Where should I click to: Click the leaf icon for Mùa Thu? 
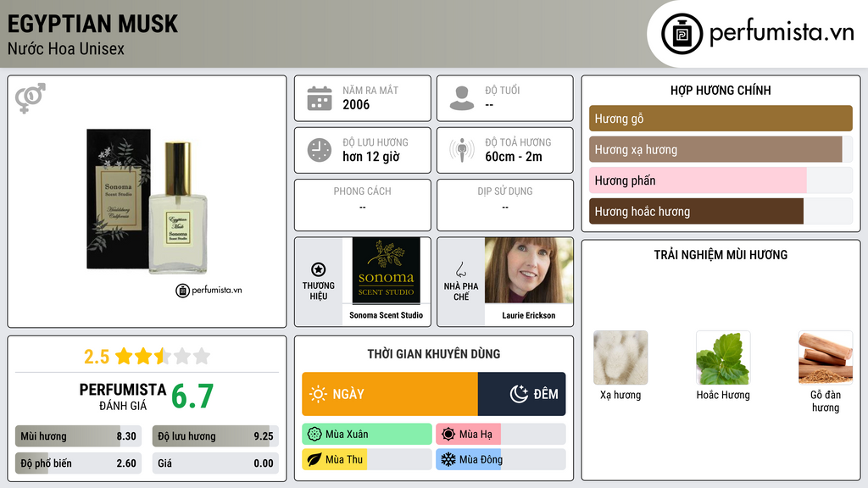point(314,459)
